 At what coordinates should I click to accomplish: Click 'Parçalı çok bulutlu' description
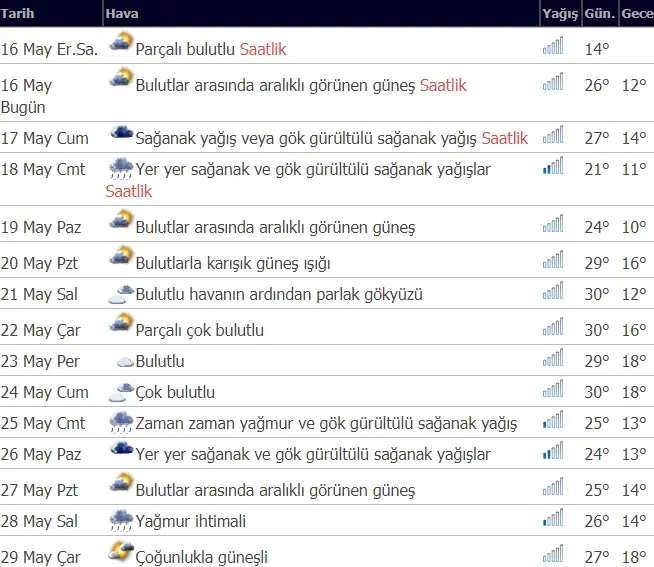click(x=200, y=330)
